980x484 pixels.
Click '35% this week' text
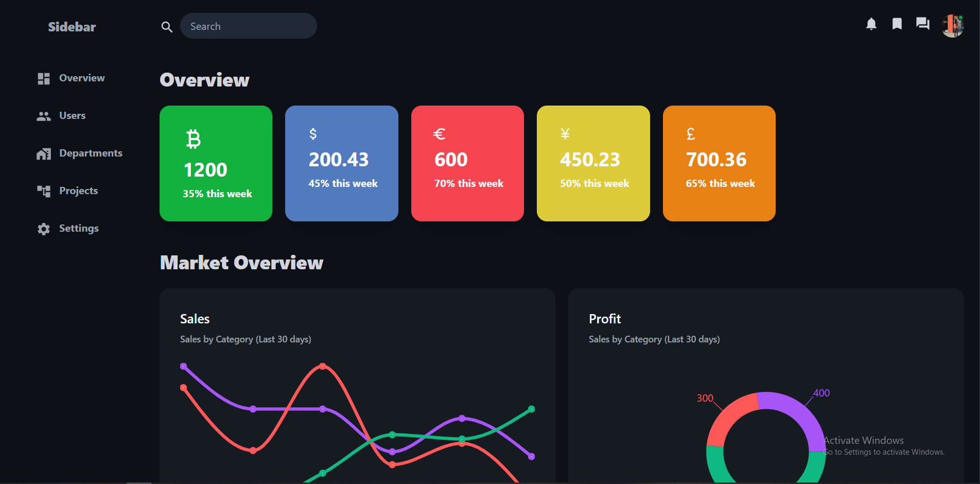tap(218, 194)
